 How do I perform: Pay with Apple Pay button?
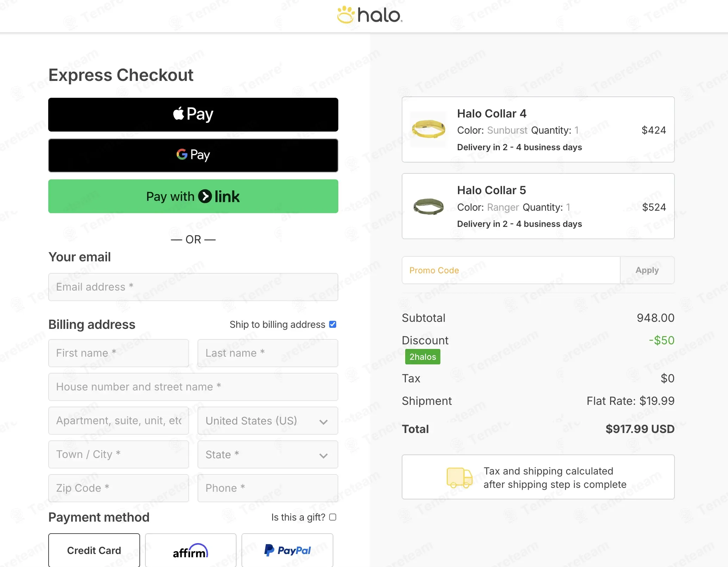tap(193, 115)
